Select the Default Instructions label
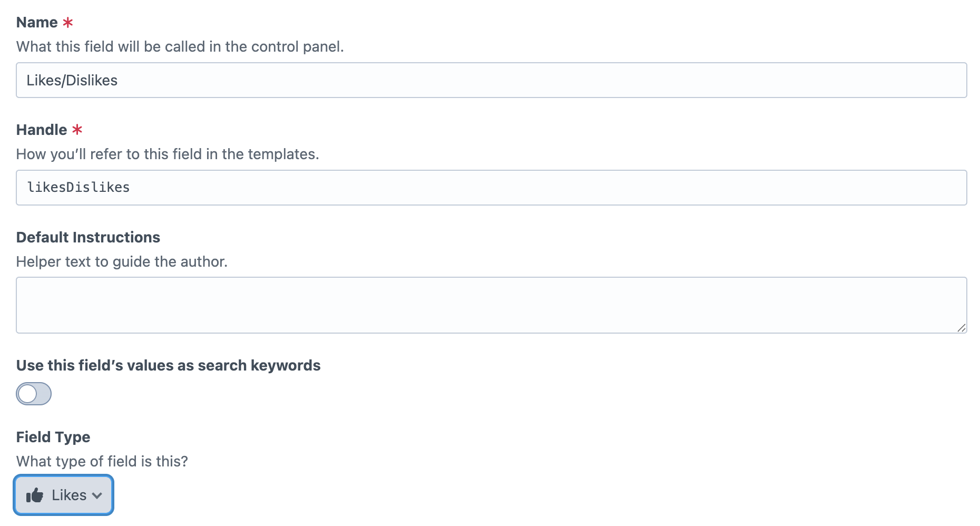This screenshot has height=526, width=980. pos(88,237)
